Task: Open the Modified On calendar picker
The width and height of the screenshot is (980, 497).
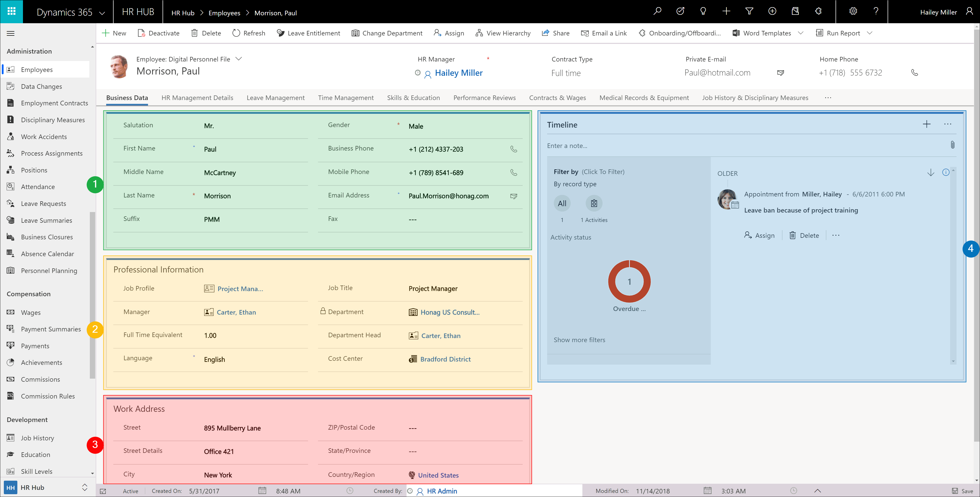Action: tap(707, 491)
